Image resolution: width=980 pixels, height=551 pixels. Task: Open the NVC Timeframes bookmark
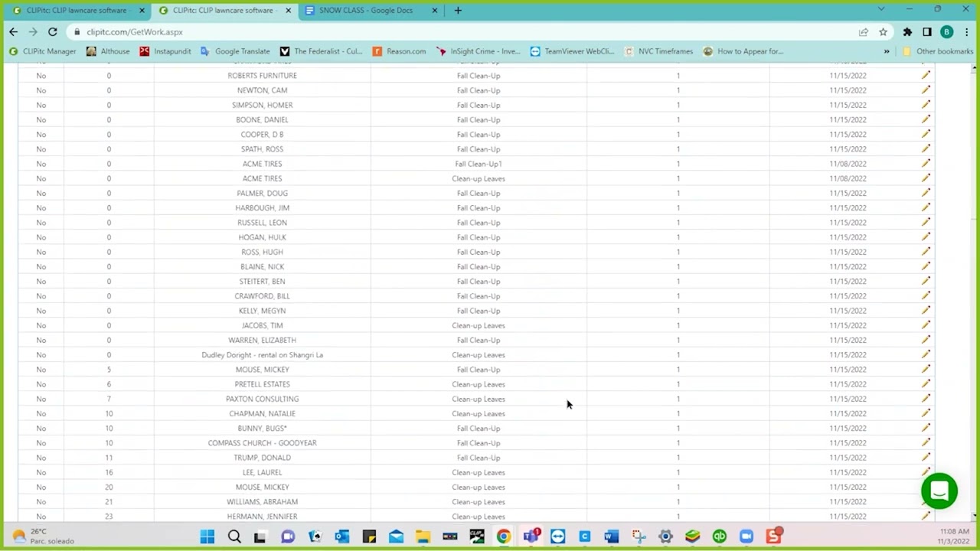click(658, 51)
